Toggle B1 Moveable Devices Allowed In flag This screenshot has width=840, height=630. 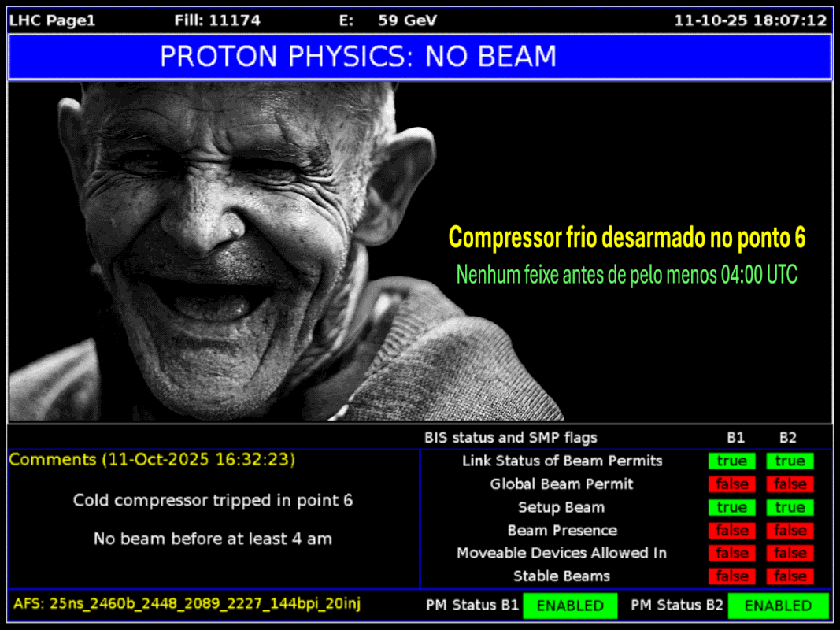point(731,554)
